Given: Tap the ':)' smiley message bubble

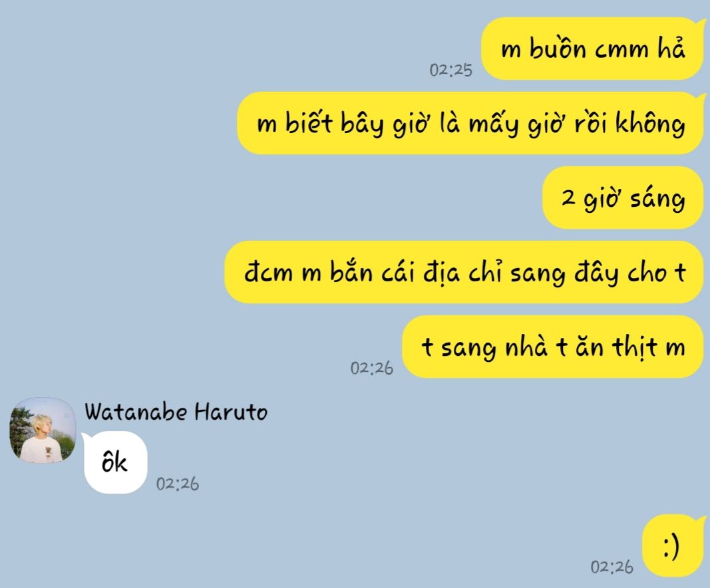Looking at the screenshot, I should pyautogui.click(x=673, y=546).
